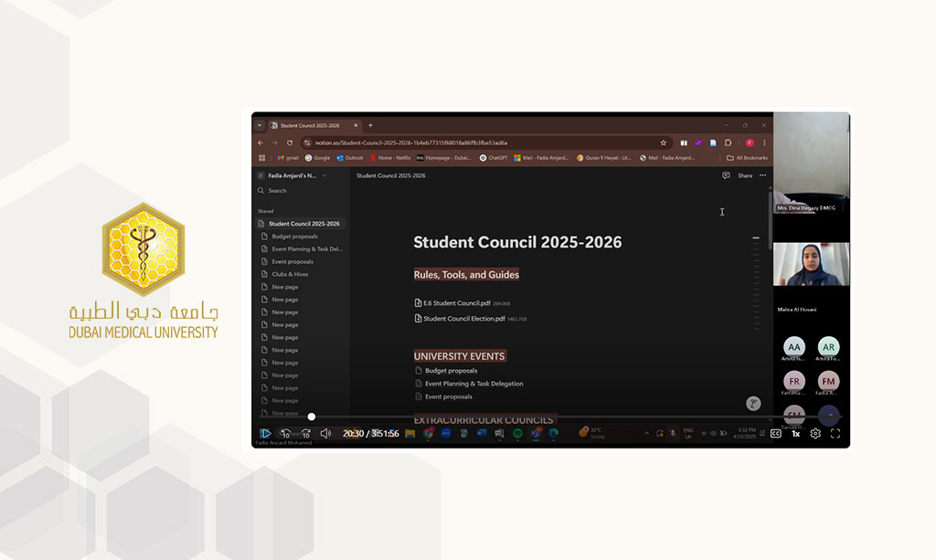
Task: Go back with the browser back arrow
Action: tap(261, 143)
